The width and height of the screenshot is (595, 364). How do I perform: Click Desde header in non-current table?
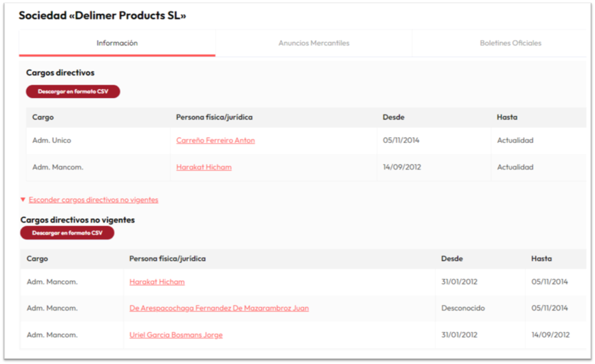pyautogui.click(x=452, y=258)
